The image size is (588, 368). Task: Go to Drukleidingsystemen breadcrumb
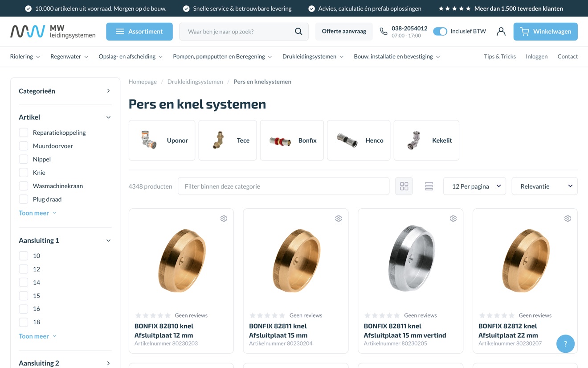click(x=195, y=82)
